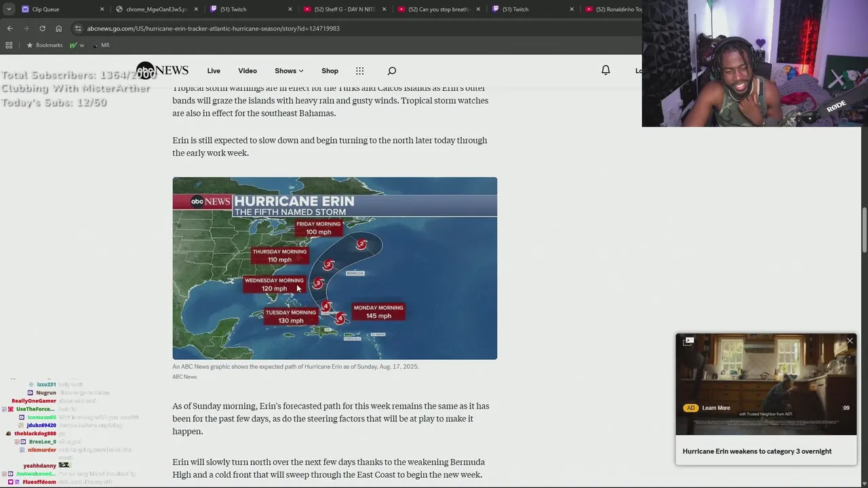
Task: Open the browser home page icon
Action: pos(59,28)
